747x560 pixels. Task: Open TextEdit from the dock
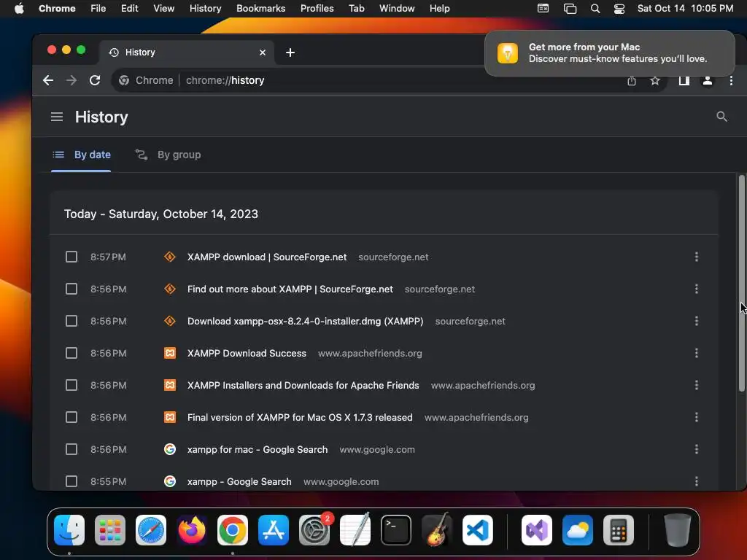(355, 530)
